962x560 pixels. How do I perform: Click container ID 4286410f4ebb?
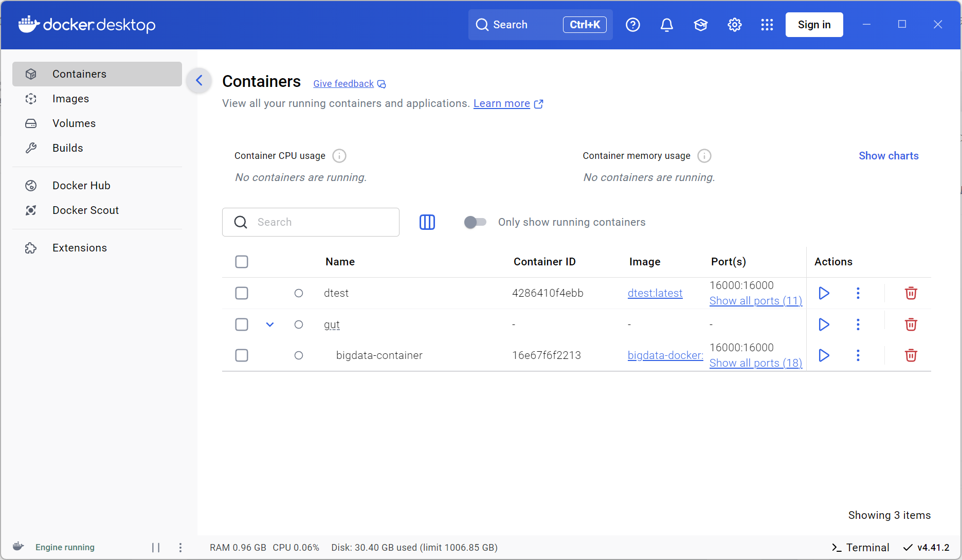(548, 293)
